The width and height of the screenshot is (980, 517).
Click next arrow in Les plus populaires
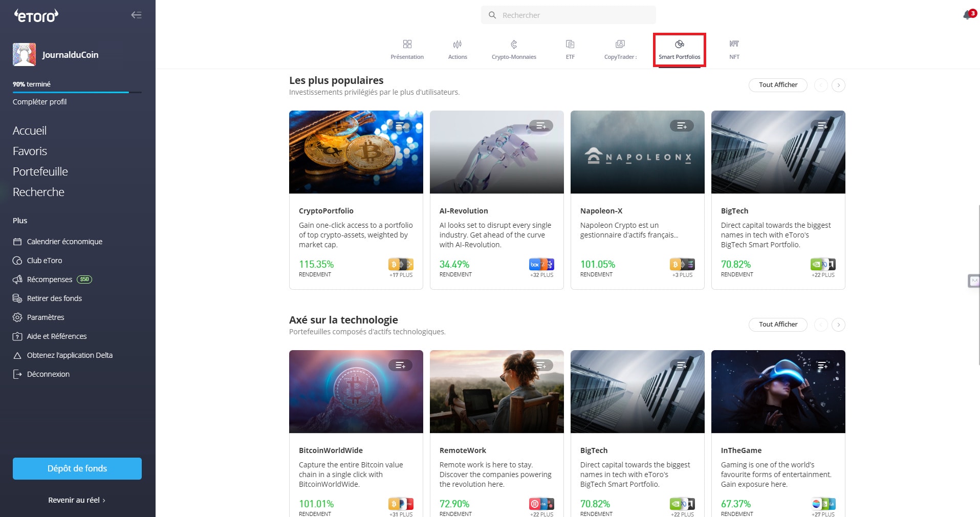point(838,85)
